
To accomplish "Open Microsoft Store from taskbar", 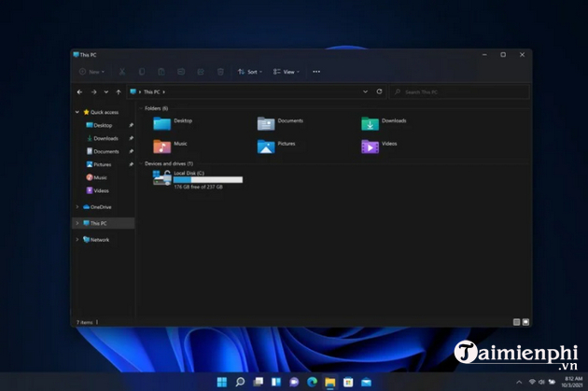I will pos(348,382).
